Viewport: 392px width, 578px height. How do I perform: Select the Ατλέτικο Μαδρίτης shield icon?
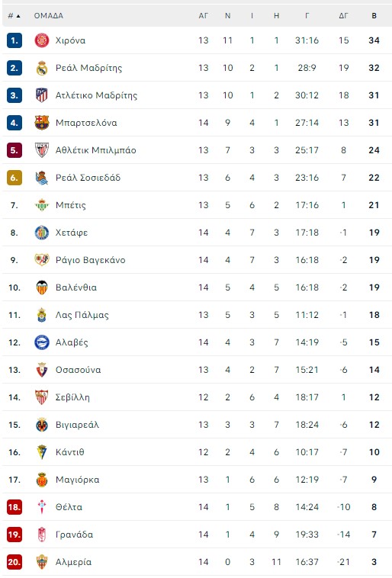point(42,95)
